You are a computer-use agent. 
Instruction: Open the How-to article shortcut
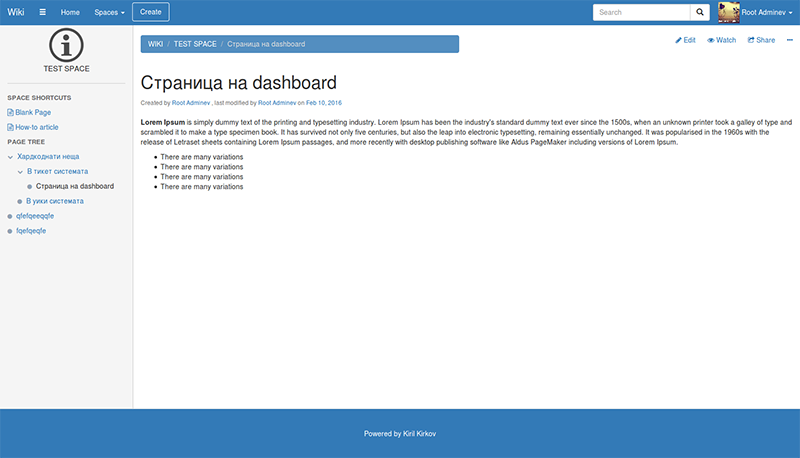coord(38,127)
